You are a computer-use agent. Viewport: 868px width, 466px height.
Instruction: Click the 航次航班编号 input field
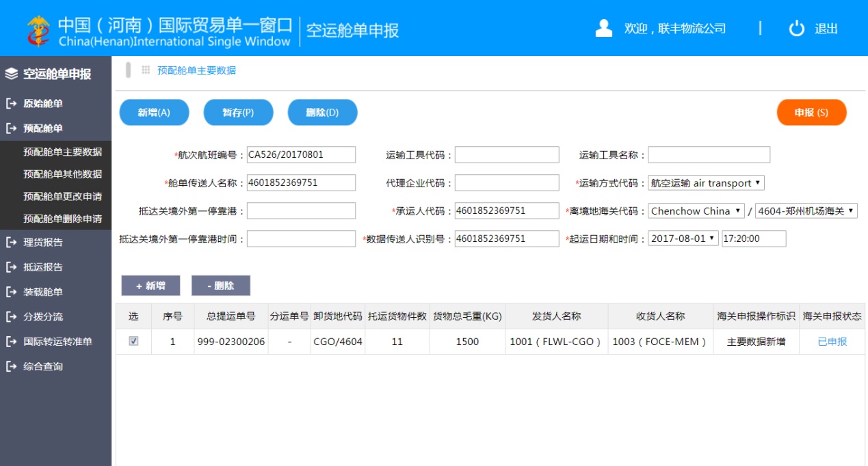pos(301,155)
